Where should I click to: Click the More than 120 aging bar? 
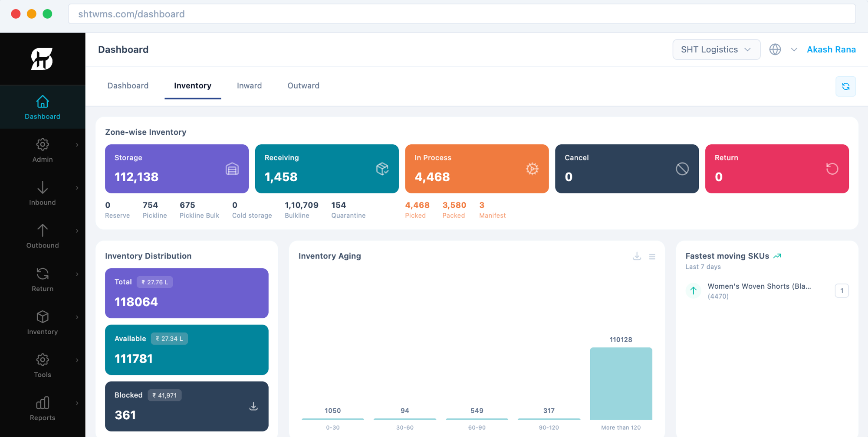click(621, 383)
